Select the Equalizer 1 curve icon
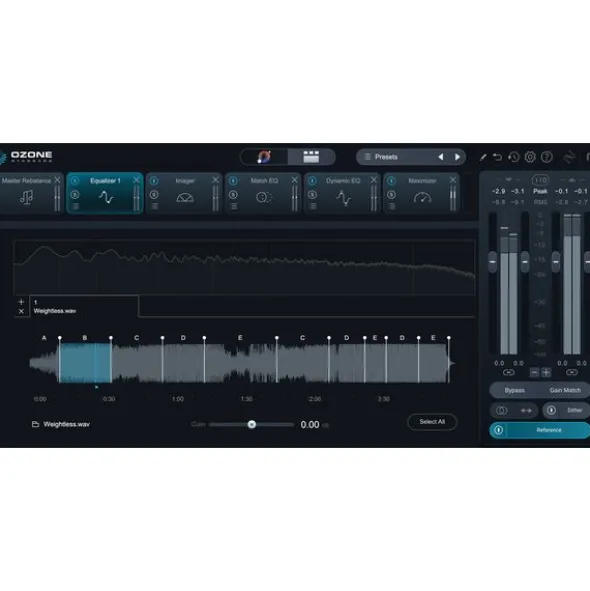This screenshot has height=591, width=590. point(106,197)
